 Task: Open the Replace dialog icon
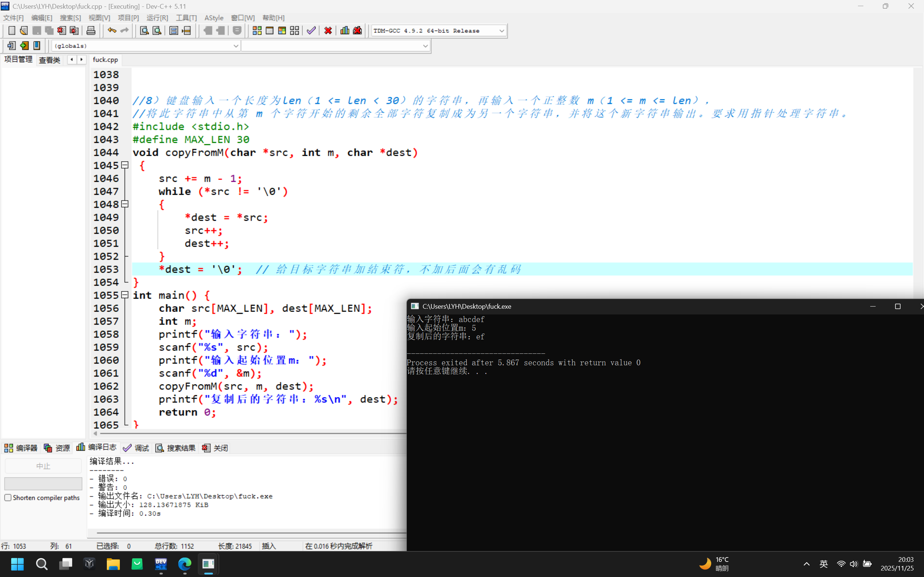point(157,31)
